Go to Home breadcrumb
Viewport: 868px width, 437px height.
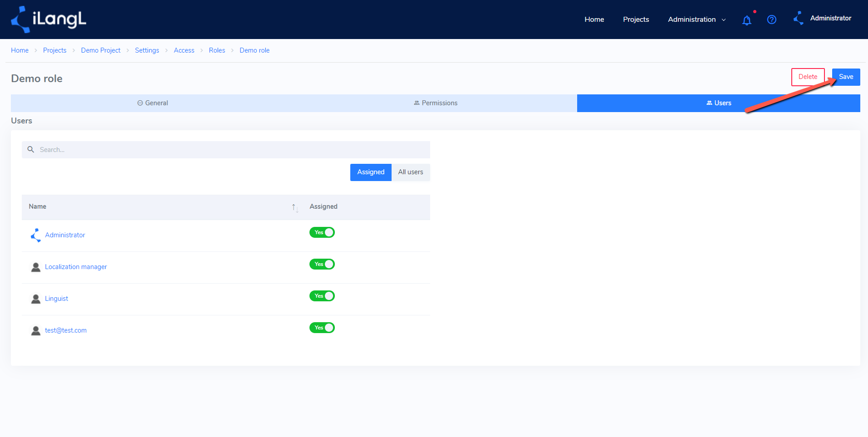pyautogui.click(x=20, y=50)
